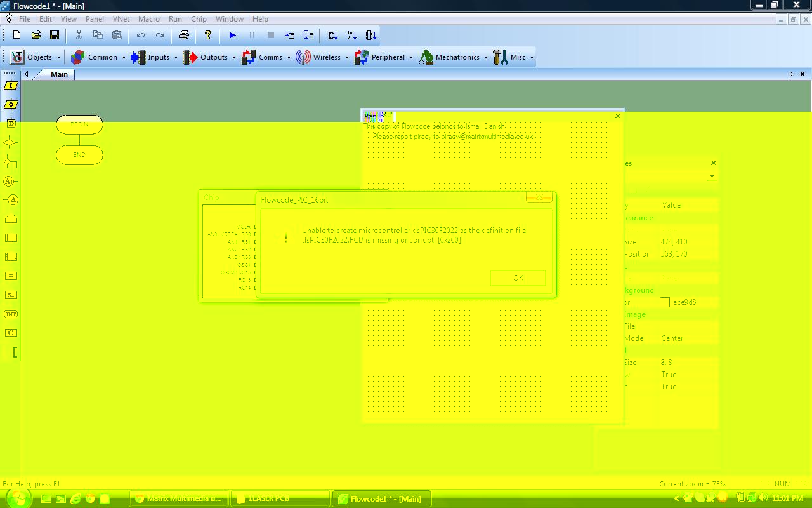Image resolution: width=812 pixels, height=508 pixels.
Task: Stop the simulation
Action: click(271, 35)
